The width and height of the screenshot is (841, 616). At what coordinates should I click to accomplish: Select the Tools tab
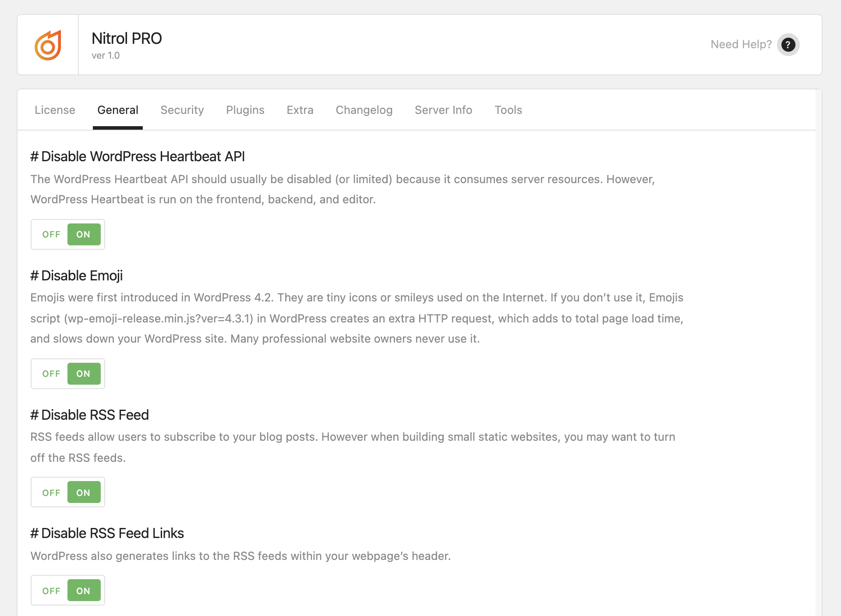tap(508, 110)
